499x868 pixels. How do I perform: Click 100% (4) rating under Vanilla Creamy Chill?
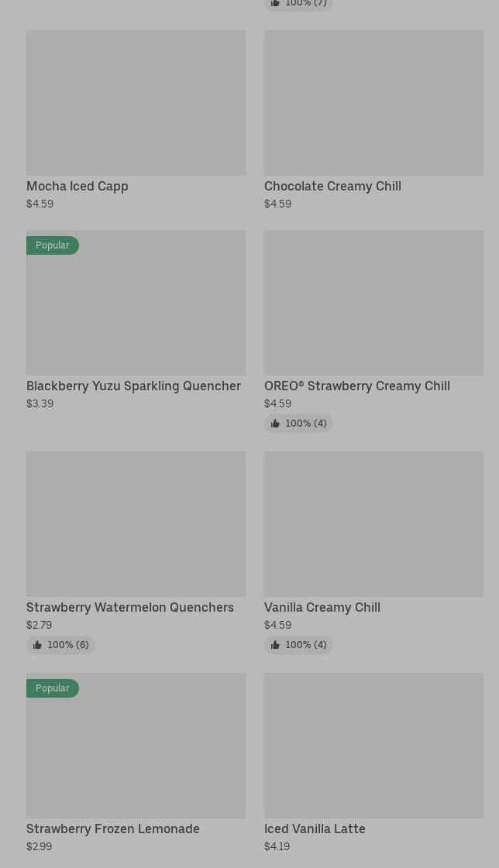[x=306, y=645]
